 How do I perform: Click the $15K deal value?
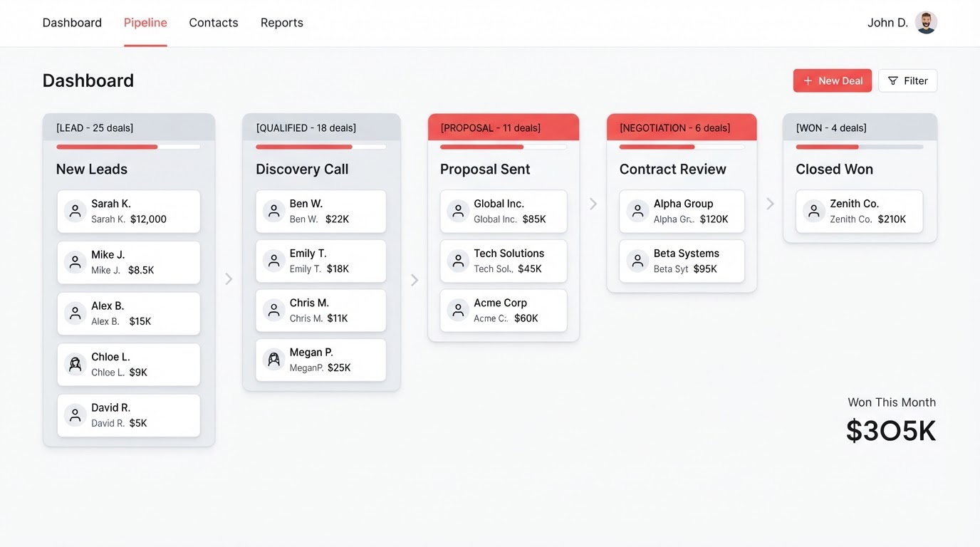pyautogui.click(x=140, y=321)
